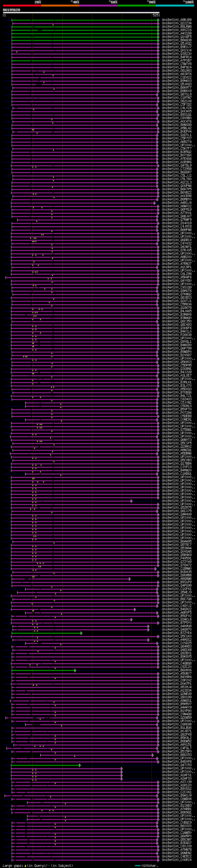Select the UniRef100_B4LT21 label

pos(177,396)
